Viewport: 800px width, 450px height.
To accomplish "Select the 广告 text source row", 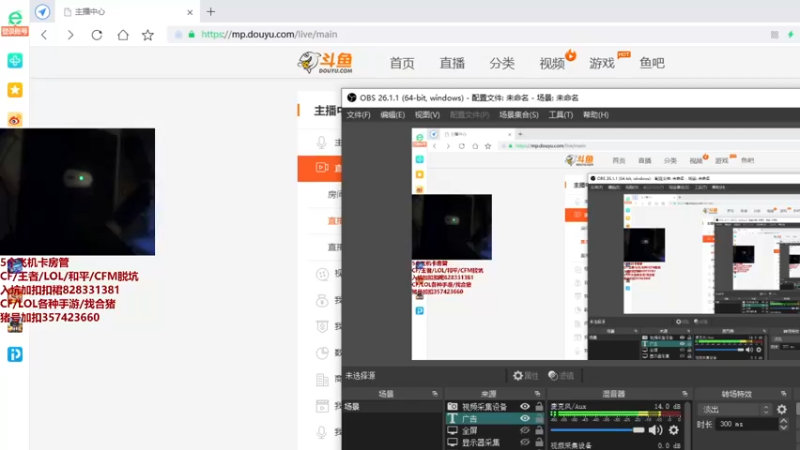I will click(495, 418).
